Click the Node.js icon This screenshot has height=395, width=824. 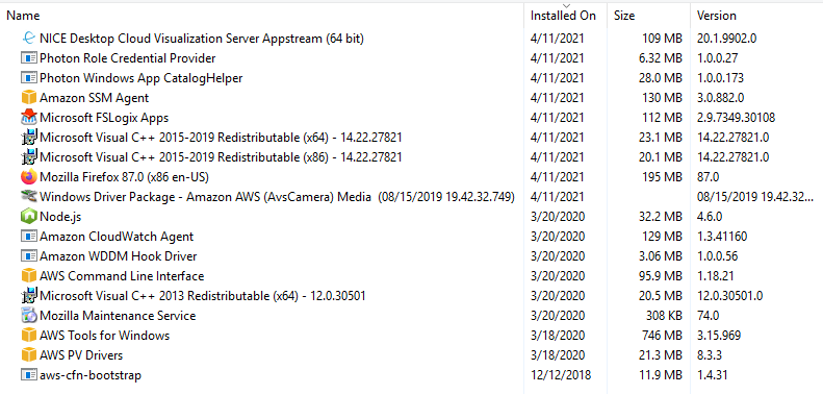tap(29, 216)
